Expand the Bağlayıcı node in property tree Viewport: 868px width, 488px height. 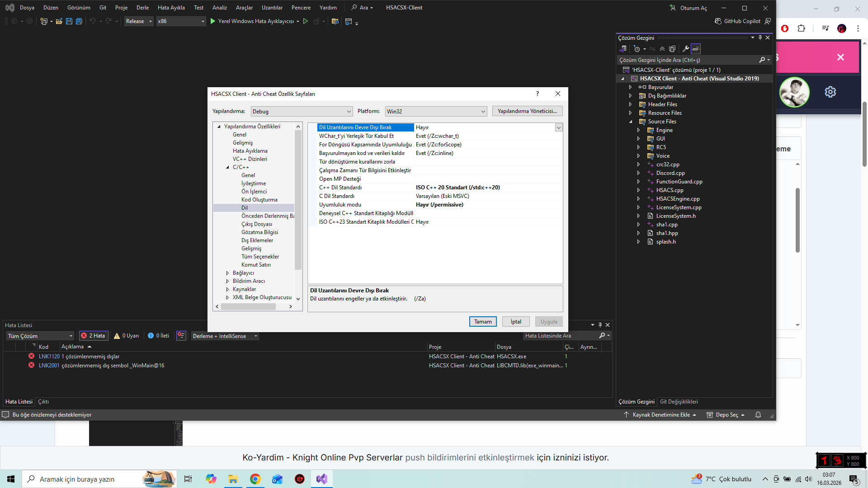click(x=227, y=273)
